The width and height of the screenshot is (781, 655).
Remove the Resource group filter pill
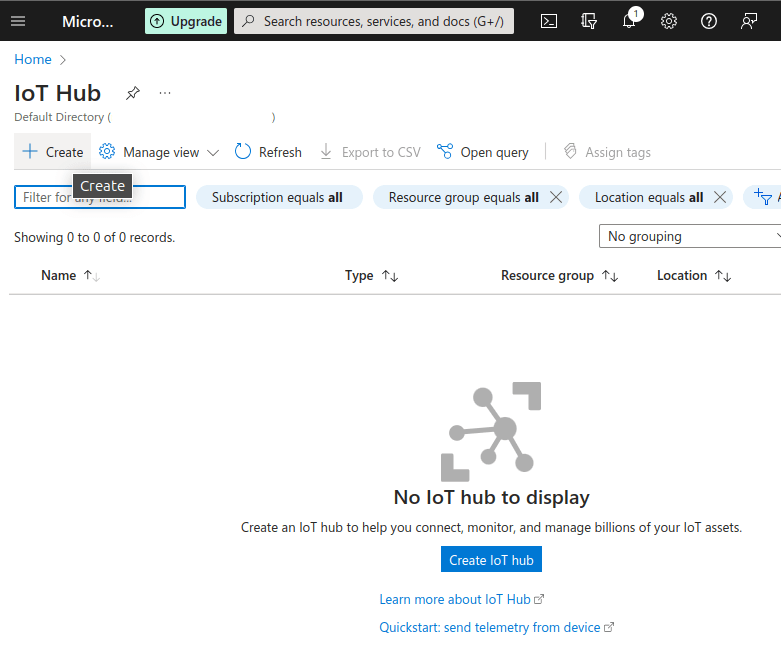tap(556, 197)
